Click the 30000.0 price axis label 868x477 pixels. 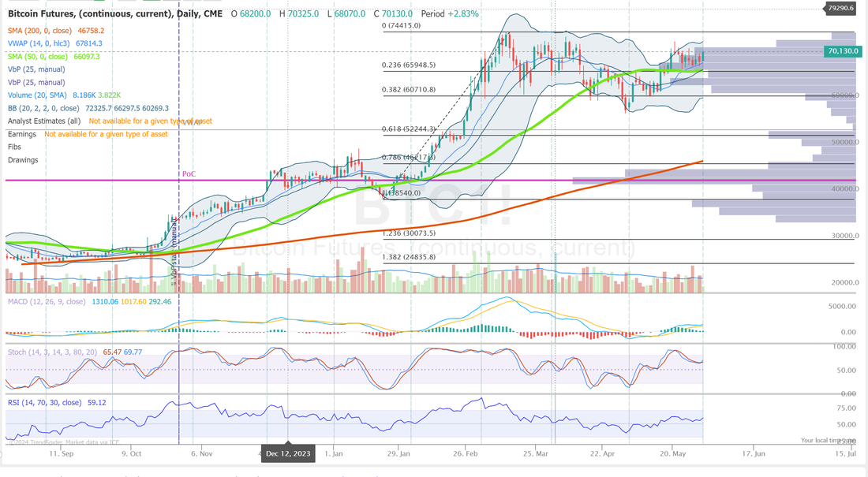pyautogui.click(x=845, y=235)
